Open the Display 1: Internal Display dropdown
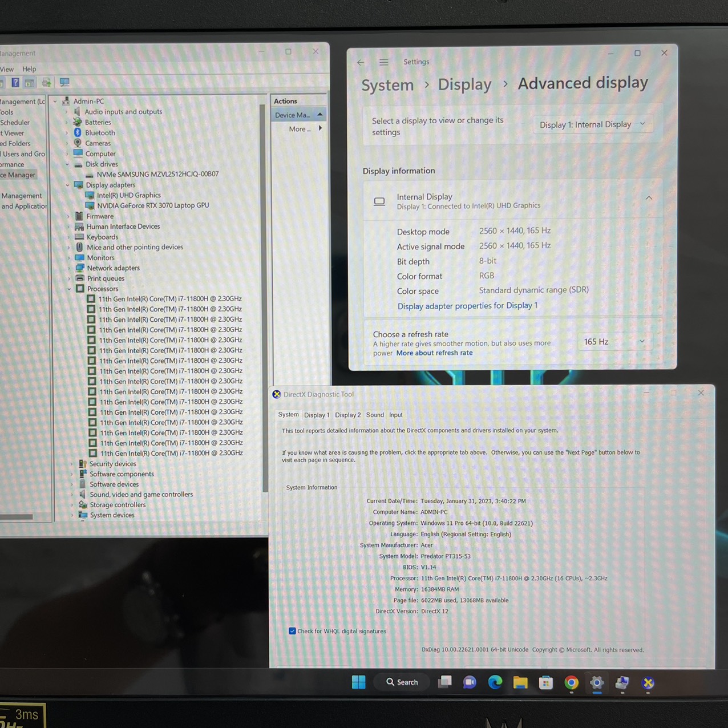The image size is (728, 728). tap(593, 124)
